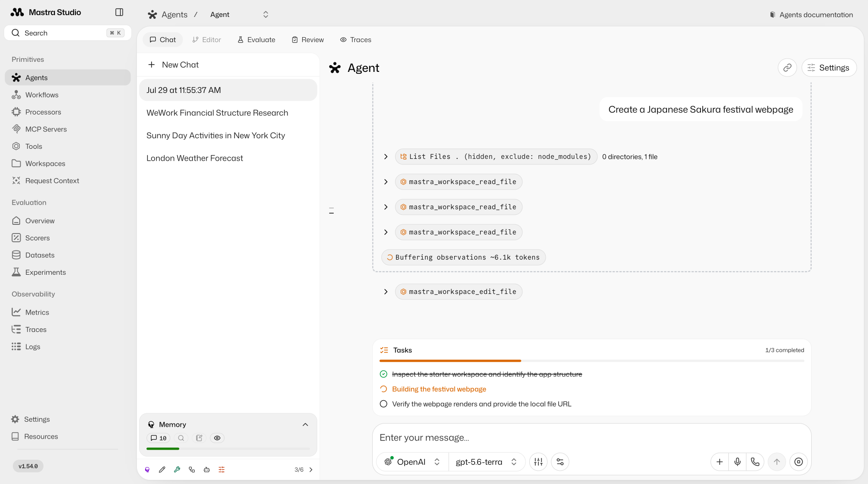Click the robot agent icon in bottom toolbar
This screenshot has height=484, width=868.
click(206, 469)
